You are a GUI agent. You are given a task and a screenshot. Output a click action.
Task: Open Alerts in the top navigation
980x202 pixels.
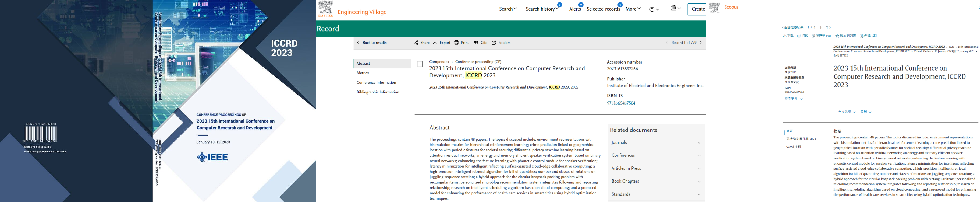pyautogui.click(x=575, y=9)
